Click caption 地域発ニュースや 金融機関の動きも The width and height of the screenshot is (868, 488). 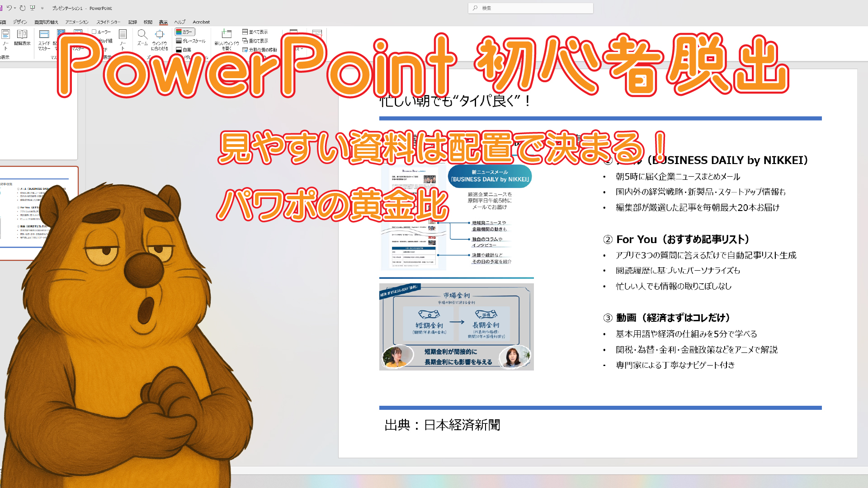pyautogui.click(x=490, y=226)
